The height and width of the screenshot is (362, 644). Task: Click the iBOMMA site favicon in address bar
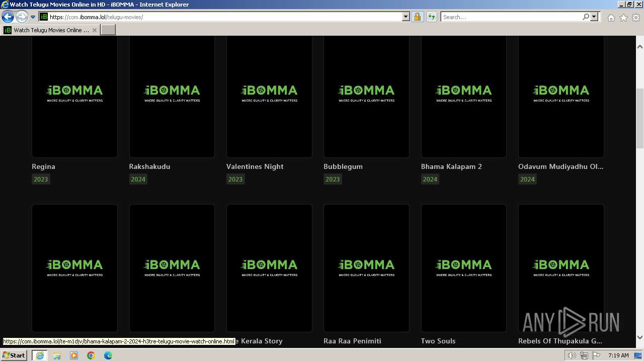pyautogui.click(x=44, y=17)
